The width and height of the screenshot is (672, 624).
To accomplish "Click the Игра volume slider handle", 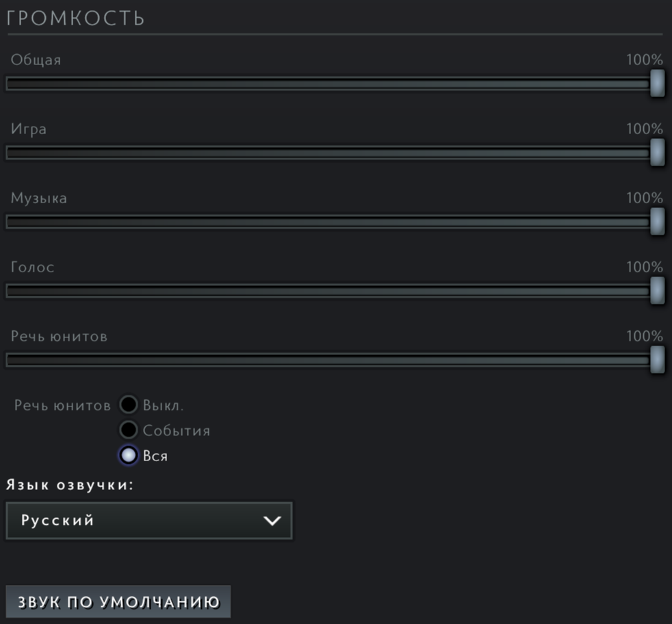I will (657, 153).
